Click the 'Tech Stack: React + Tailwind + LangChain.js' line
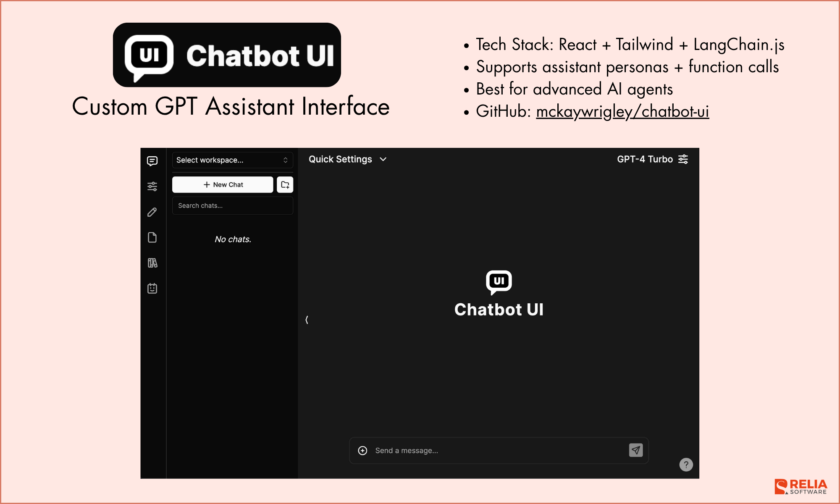Screen dimensions: 840x504 click(x=630, y=45)
